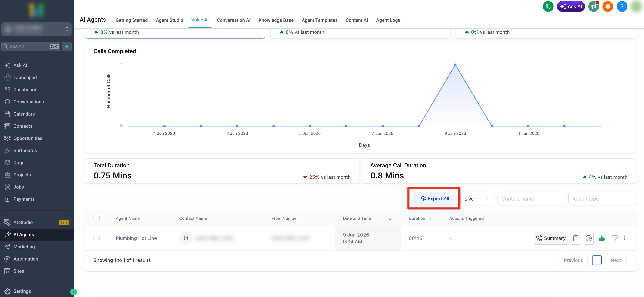Expand the account switcher dropdown

(x=36, y=29)
